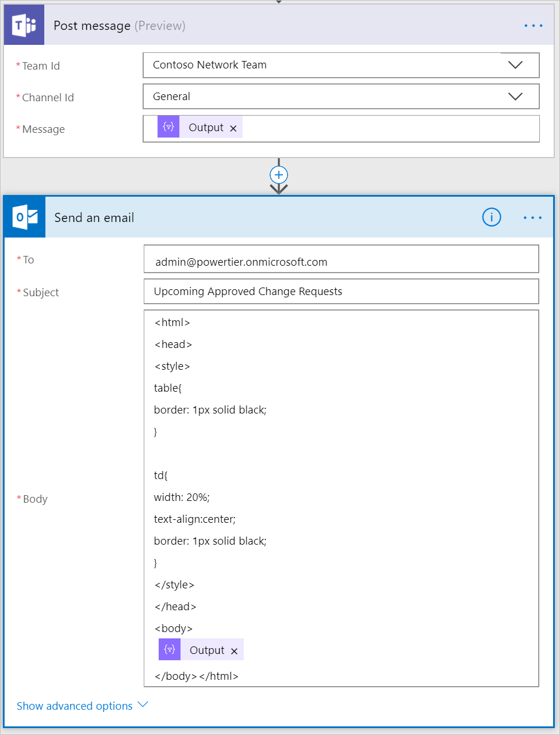The image size is (560, 735).
Task: Expand the Team Id dropdown
Action: pyautogui.click(x=515, y=65)
